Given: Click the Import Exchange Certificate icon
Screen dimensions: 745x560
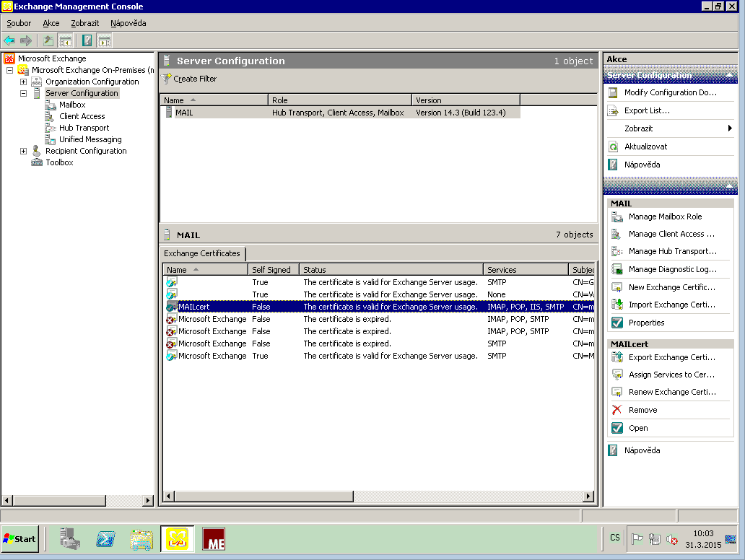Looking at the screenshot, I should pos(617,305).
